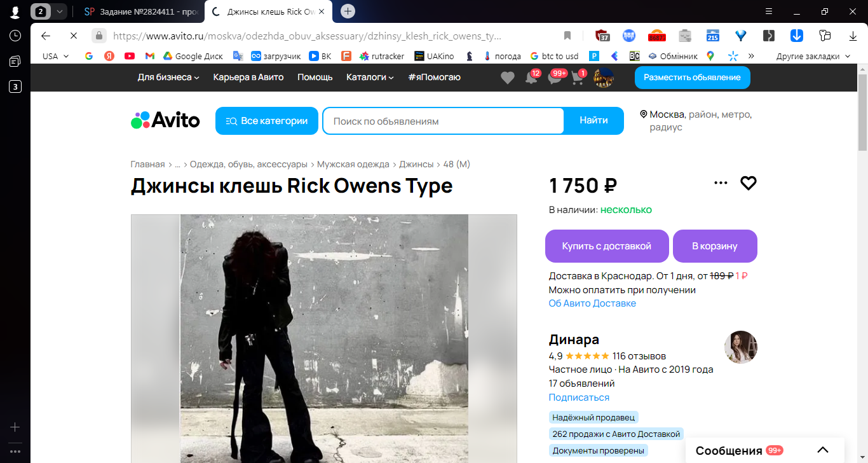Open the Google bookmark icon
Viewport: 868px width, 463px height.
tap(89, 56)
